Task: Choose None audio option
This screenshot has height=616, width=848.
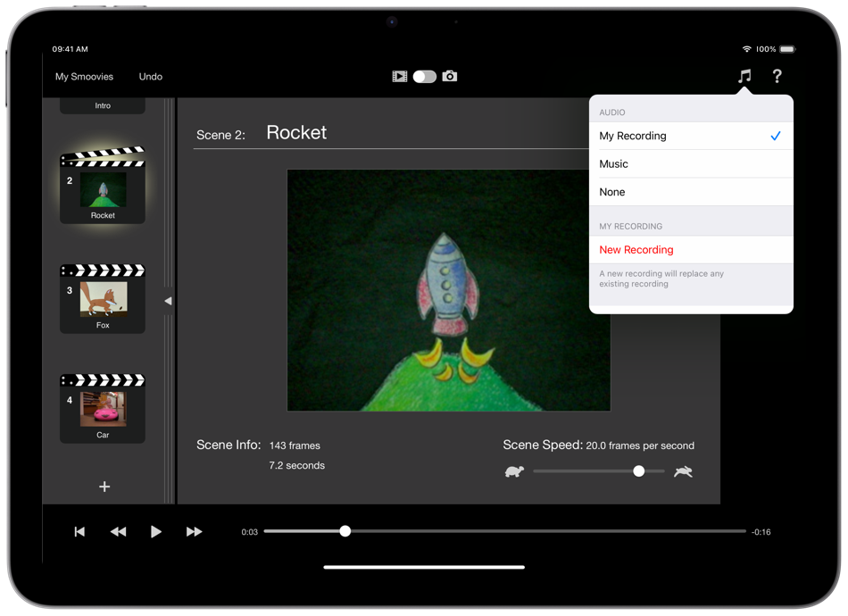Action: click(691, 192)
